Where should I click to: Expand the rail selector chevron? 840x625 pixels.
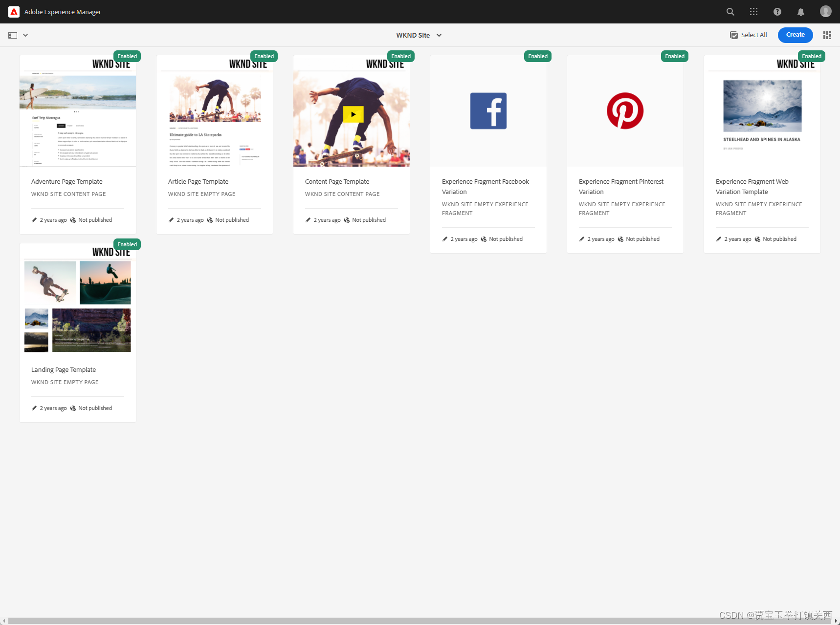25,35
